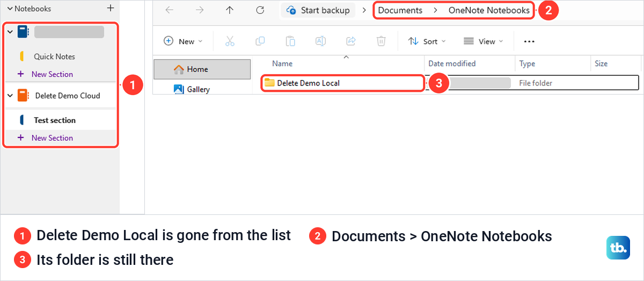Add a new notebook with plus icon
This screenshot has width=644, height=281.
(111, 8)
